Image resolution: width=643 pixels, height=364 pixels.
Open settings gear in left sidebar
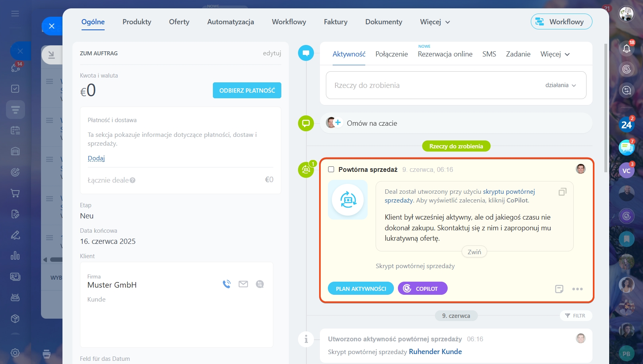tap(15, 352)
